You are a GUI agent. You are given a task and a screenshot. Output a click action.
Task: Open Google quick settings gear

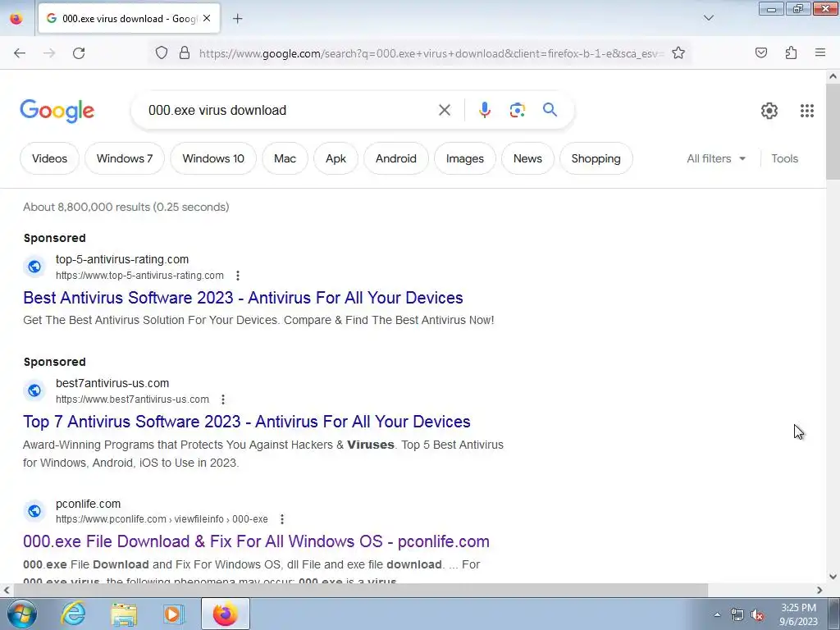tap(769, 111)
